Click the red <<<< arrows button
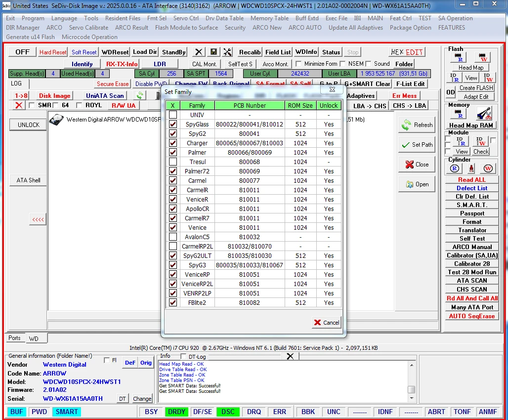 tap(38, 219)
